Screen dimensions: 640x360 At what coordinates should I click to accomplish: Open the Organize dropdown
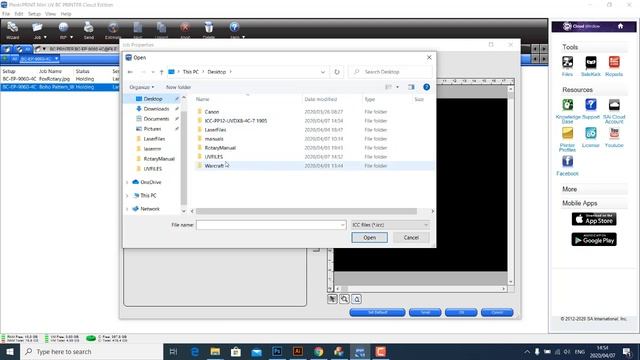pos(142,87)
